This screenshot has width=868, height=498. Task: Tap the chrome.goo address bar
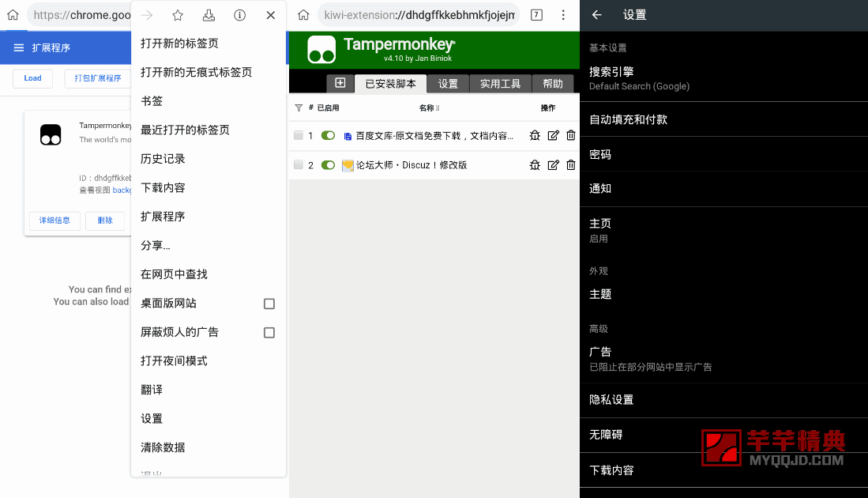pyautogui.click(x=79, y=15)
